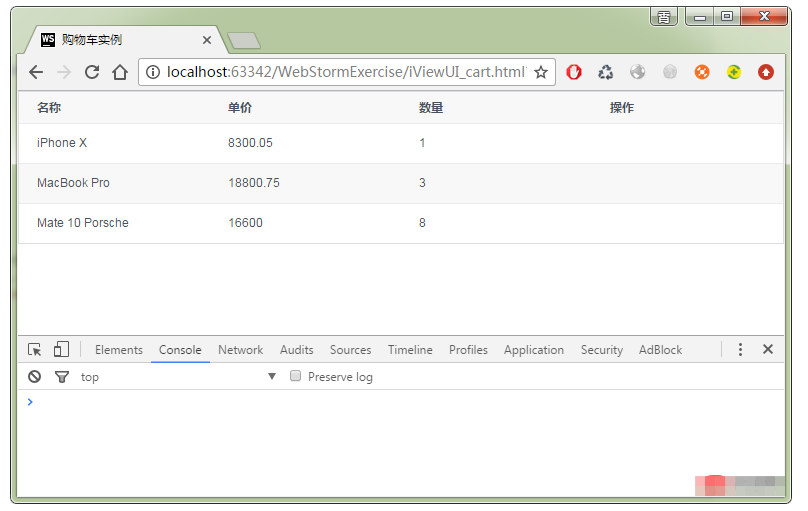The height and width of the screenshot is (511, 808).
Task: Click the console input prompt
Action: pyautogui.click(x=402, y=402)
